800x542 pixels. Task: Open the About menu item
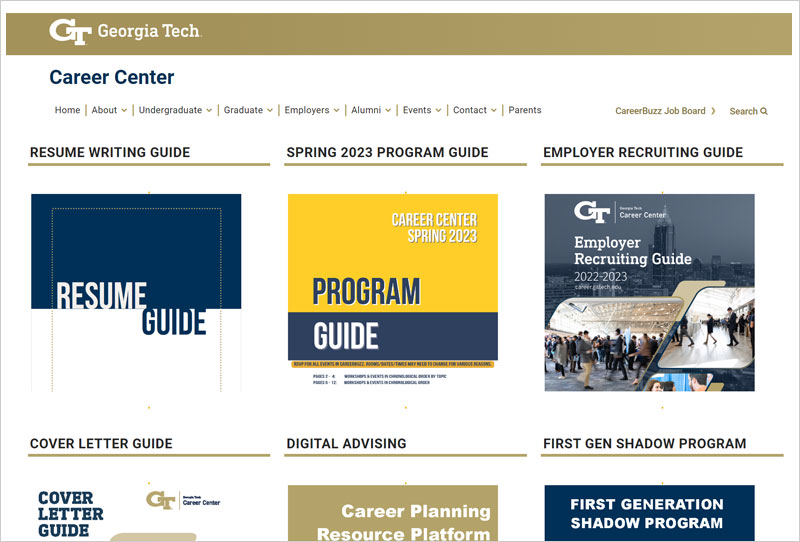coord(104,110)
